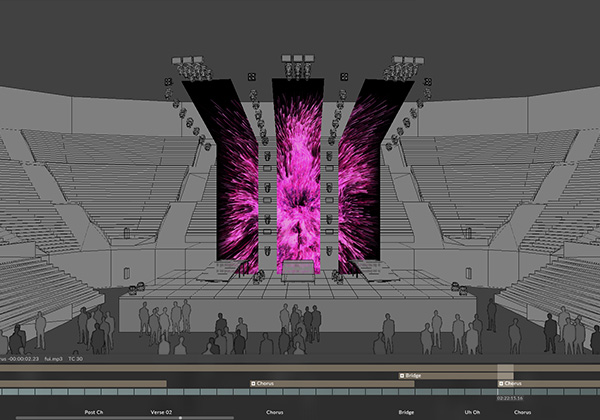
Task: Jump to the Uh Oh section label
Action: coord(472,412)
